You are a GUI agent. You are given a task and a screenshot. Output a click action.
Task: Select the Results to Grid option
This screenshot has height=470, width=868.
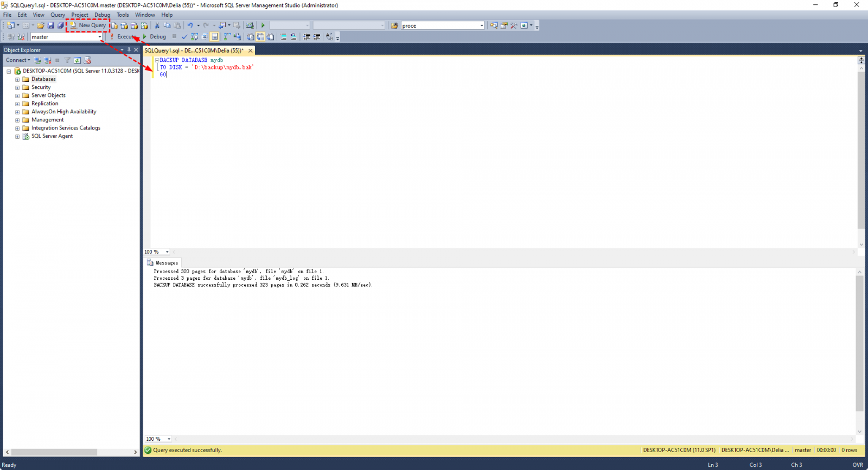[260, 37]
